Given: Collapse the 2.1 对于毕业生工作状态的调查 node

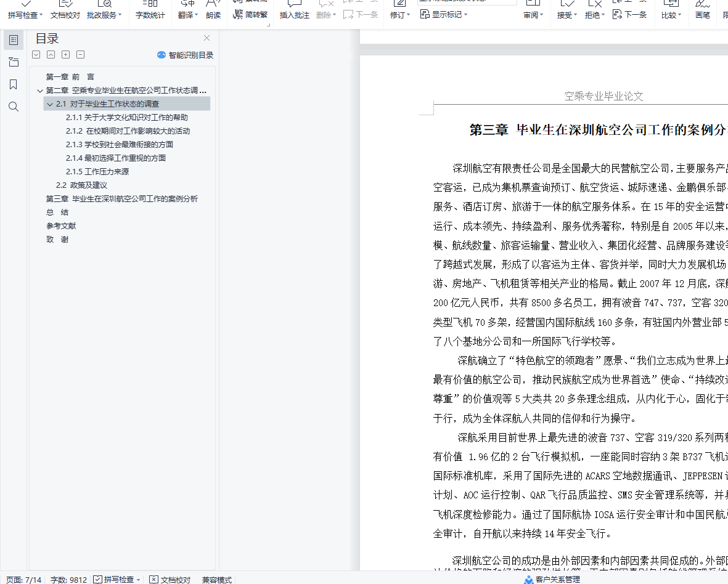Looking at the screenshot, I should click(x=50, y=104).
